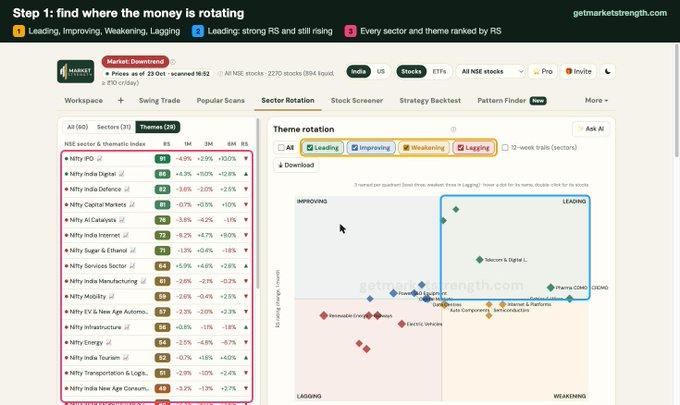Open chart icon for Nifty India Defence
The width and height of the screenshot is (680, 405).
[x=127, y=189]
